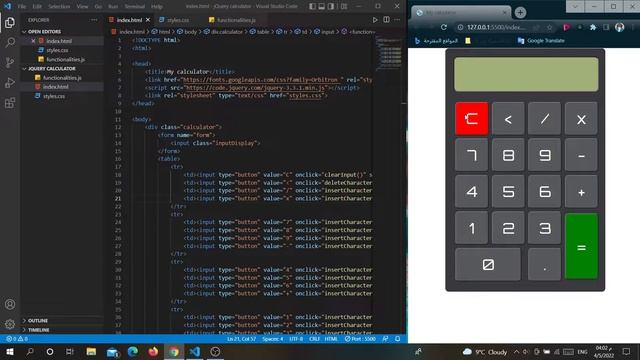Open File Explorer from taskbar
Screen dimensions: 640x360
(x=91, y=351)
